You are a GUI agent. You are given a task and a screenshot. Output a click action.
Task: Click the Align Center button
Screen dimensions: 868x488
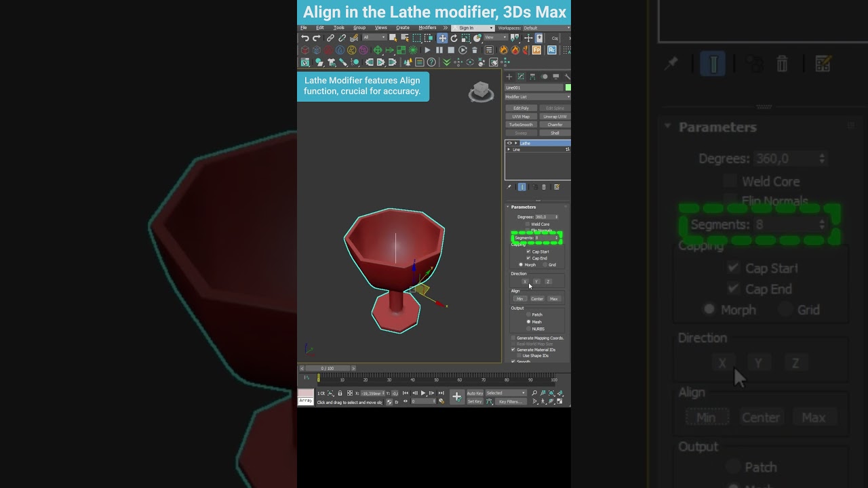tap(537, 299)
